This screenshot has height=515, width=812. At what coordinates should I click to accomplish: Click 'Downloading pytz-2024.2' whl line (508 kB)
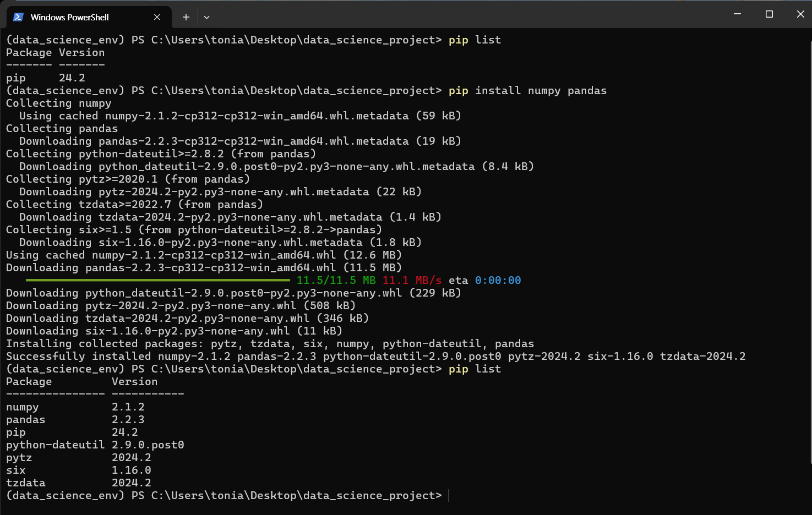(181, 305)
